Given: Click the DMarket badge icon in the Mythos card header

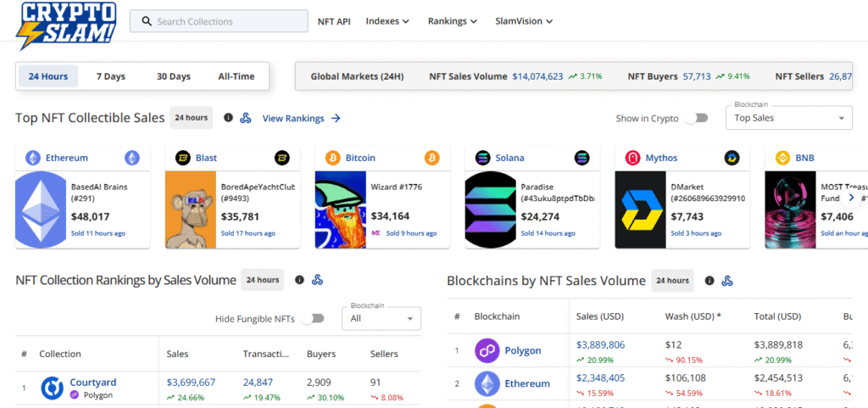Looking at the screenshot, I should [732, 158].
